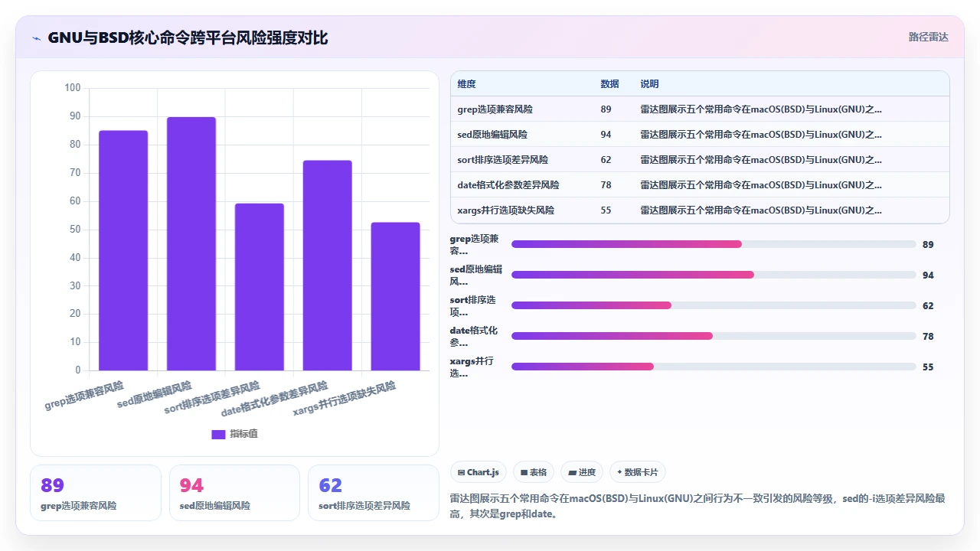Image resolution: width=980 pixels, height=551 pixels.
Task: Click the date格式化参数差异风险 chart bar
Action: pyautogui.click(x=328, y=266)
